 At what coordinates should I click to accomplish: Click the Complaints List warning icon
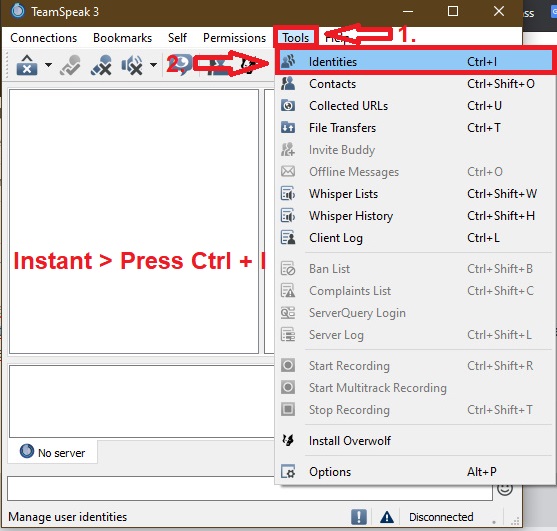(x=288, y=291)
